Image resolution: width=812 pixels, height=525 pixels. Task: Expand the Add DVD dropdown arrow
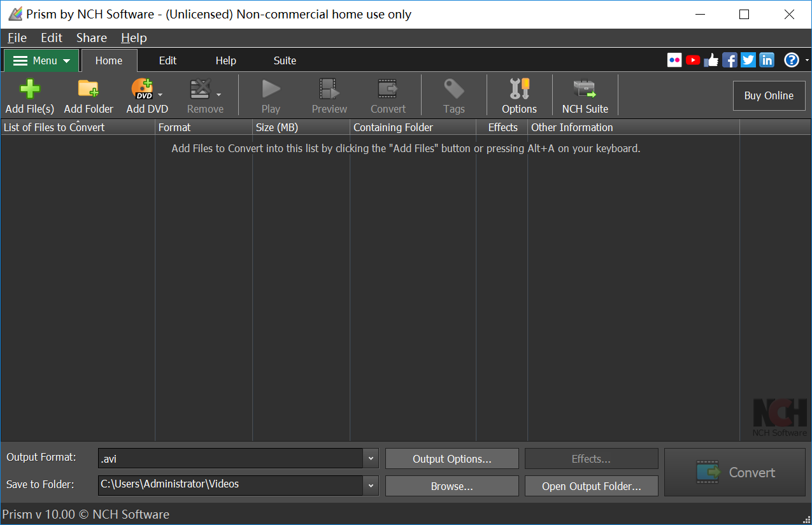[x=160, y=95]
